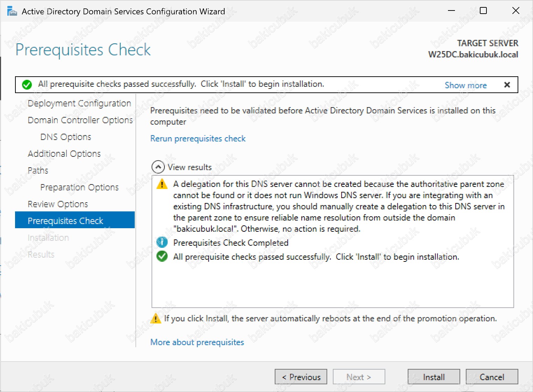
Task: Open More about prerequisites link
Action: (197, 342)
